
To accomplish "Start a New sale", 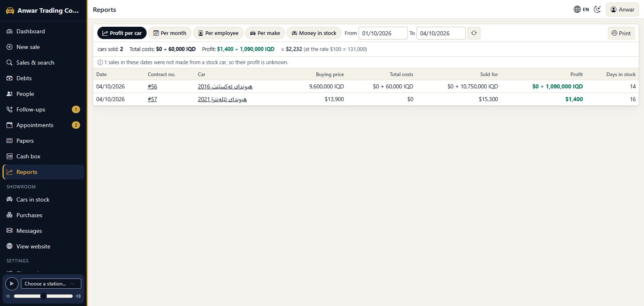I will click(x=43, y=47).
